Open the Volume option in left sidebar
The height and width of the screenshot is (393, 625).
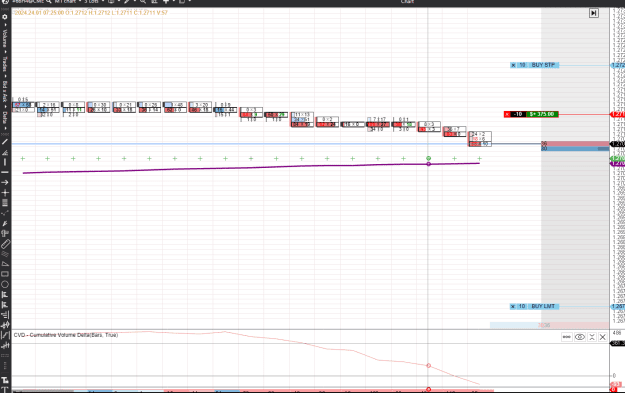(5, 38)
